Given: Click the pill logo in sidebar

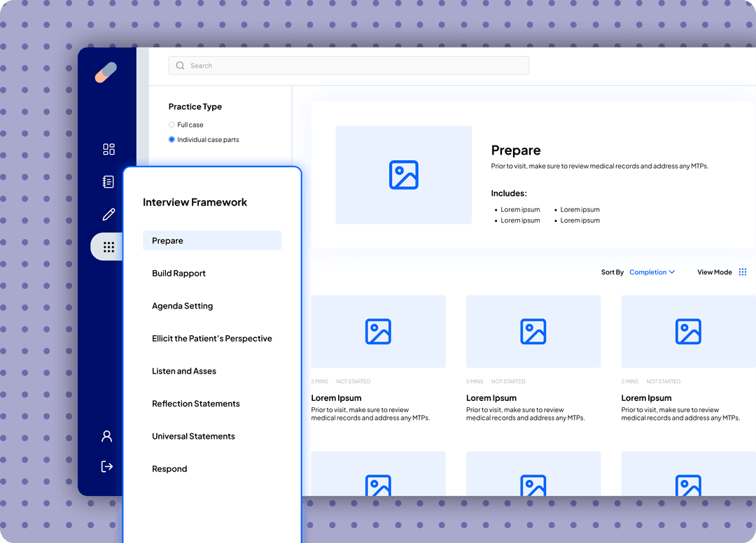Looking at the screenshot, I should pos(106,72).
